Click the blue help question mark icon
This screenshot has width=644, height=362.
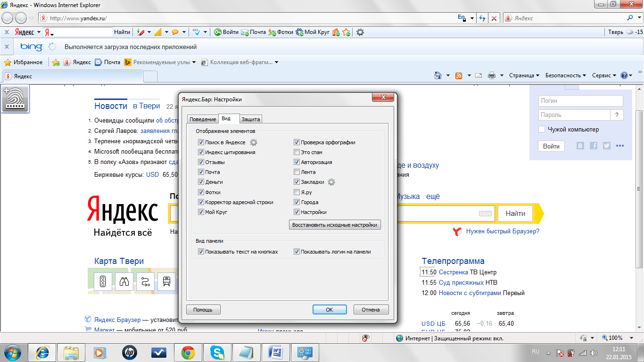pos(624,75)
